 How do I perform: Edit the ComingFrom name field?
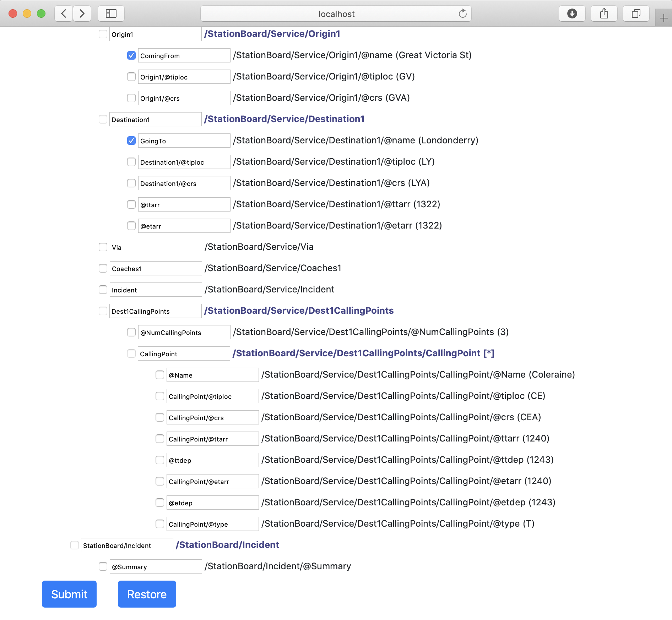point(184,55)
